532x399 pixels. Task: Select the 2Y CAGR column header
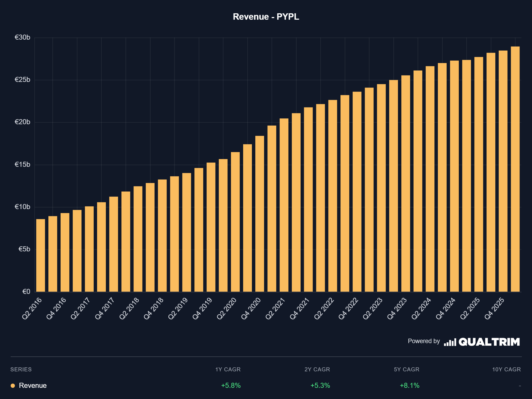coord(317,369)
